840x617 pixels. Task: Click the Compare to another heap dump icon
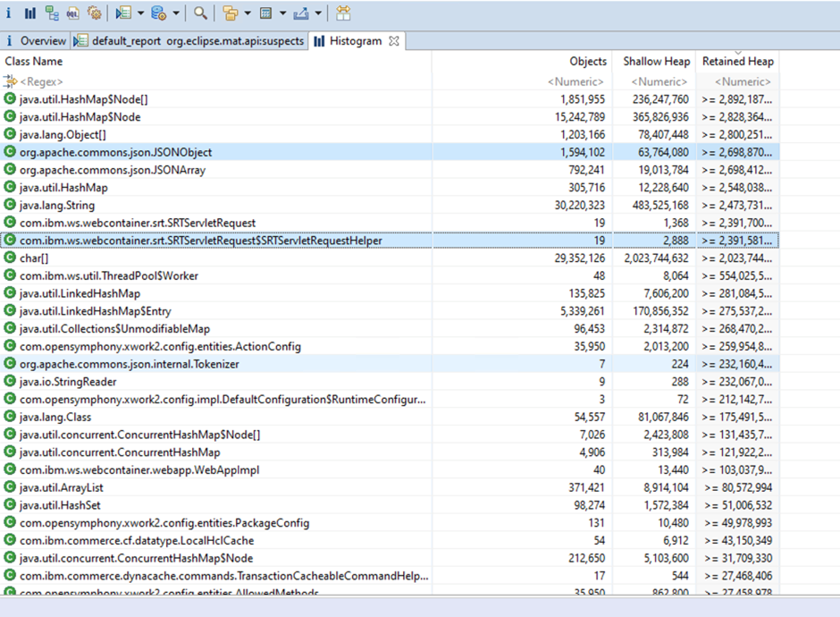click(343, 13)
